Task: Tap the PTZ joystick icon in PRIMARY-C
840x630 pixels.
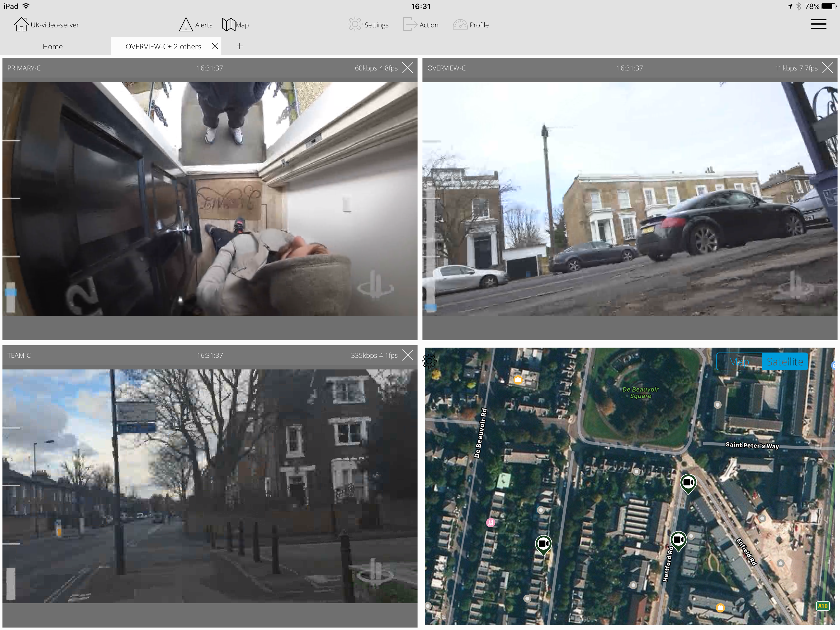Action: (x=375, y=284)
